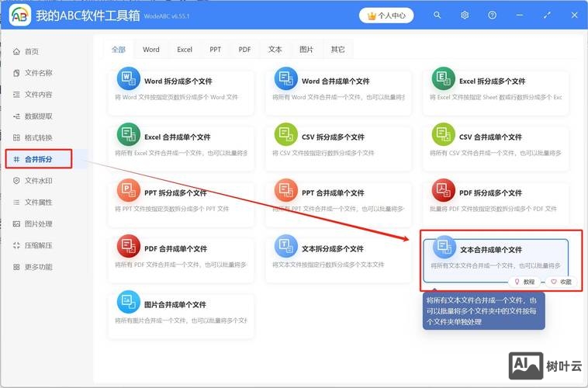
Task: Switch to the 全部 tab
Action: pyautogui.click(x=119, y=50)
